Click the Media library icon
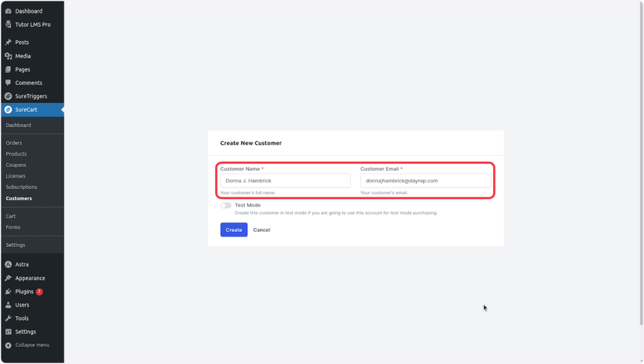The width and height of the screenshot is (644, 364). coord(8,56)
